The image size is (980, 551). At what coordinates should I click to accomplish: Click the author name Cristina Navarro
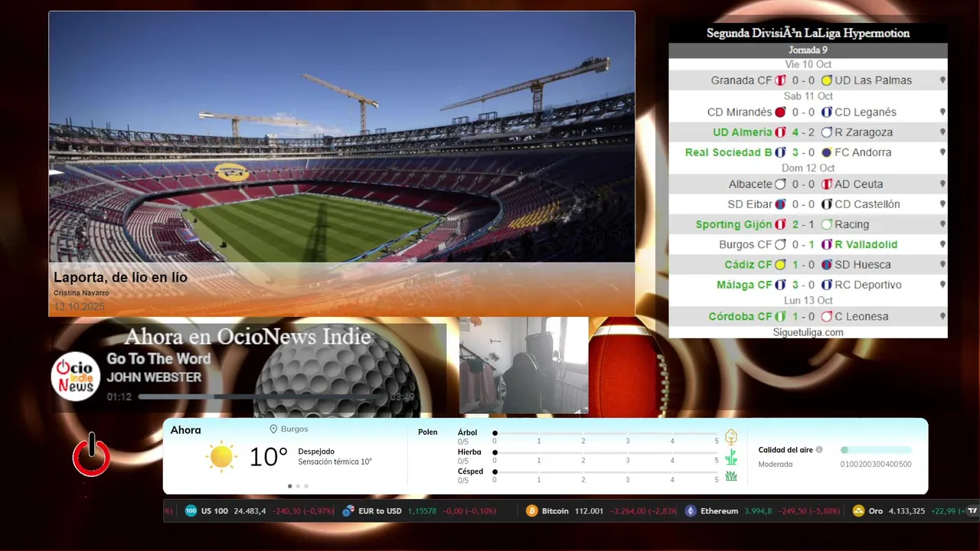(x=81, y=293)
